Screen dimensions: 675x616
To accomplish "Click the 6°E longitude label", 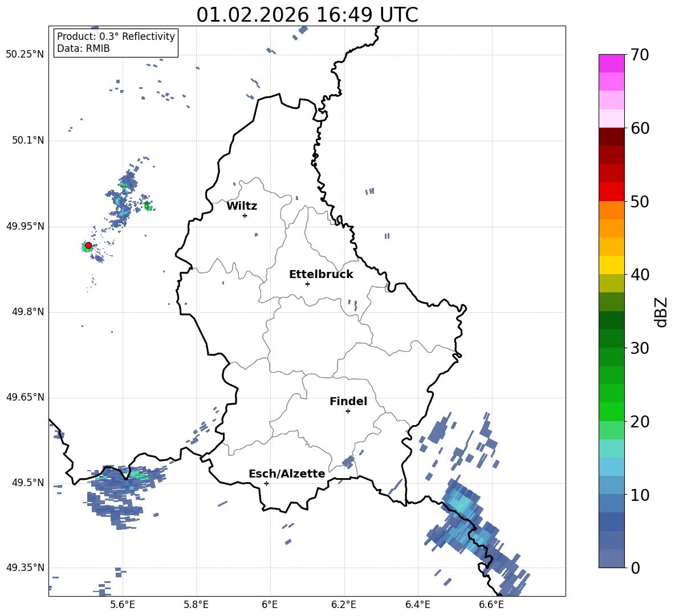I will coord(270,605).
